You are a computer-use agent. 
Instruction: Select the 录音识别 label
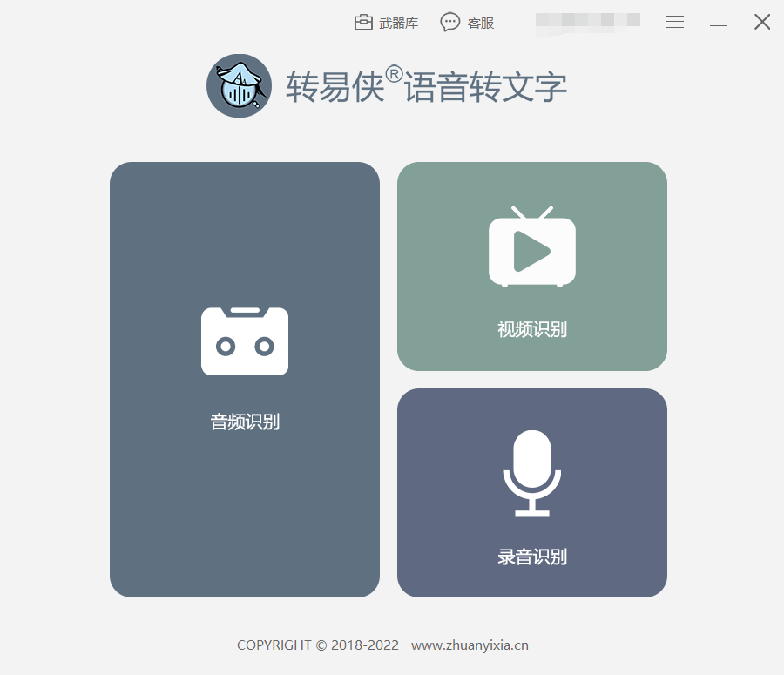[532, 557]
